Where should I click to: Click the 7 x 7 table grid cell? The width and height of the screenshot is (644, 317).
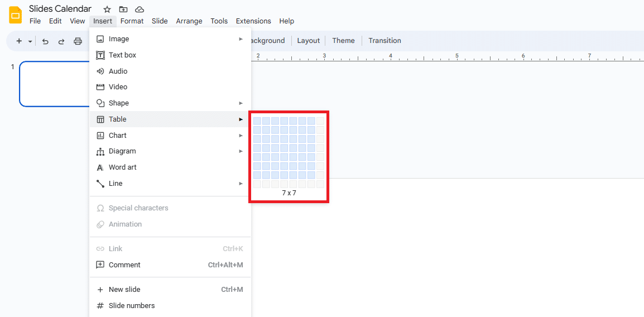pos(311,175)
